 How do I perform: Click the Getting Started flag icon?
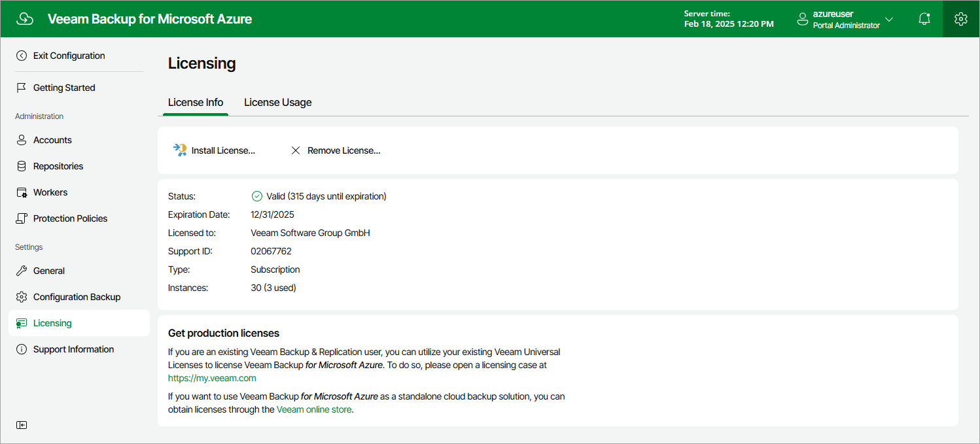pyautogui.click(x=22, y=88)
